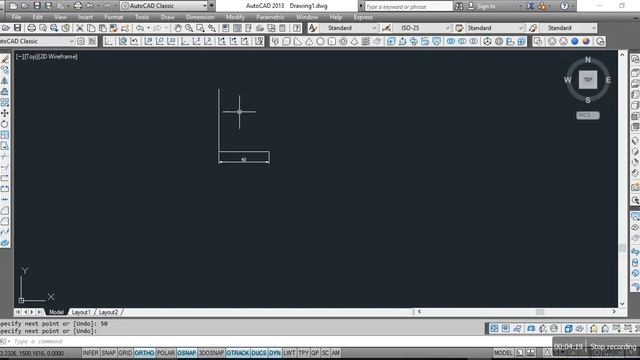Click the Zoom Realtime magnifier icon
Screen dimensions: 640x360
[189, 28]
